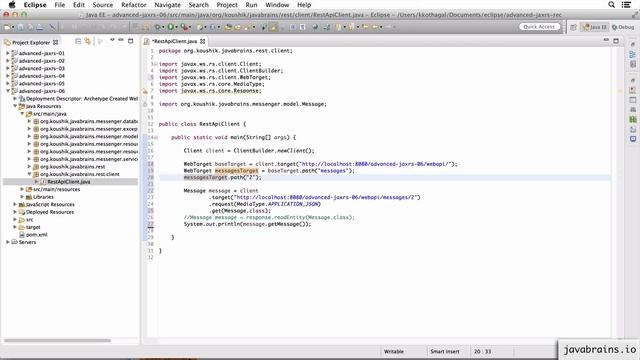The image size is (640, 360).
Task: Select Deployed Resources in tree
Action: (x=49, y=212)
